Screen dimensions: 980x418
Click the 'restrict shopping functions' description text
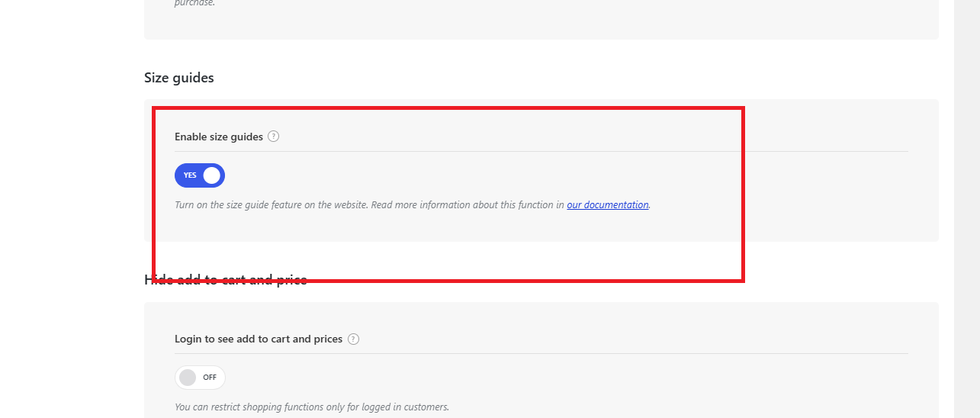click(x=312, y=407)
